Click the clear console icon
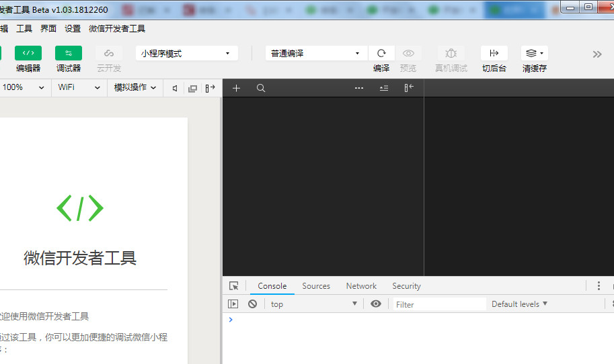 [253, 304]
